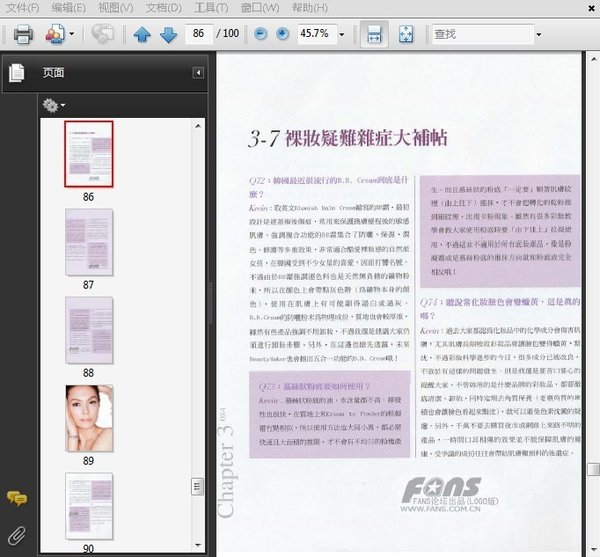Screen dimensions: 600x557
Task: Click the Pages panel icon in sidebar
Action: tap(16, 73)
